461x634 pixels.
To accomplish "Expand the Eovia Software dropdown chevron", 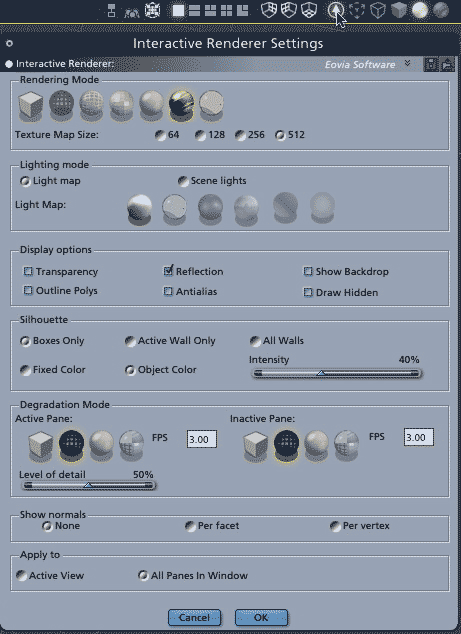I will click(407, 63).
